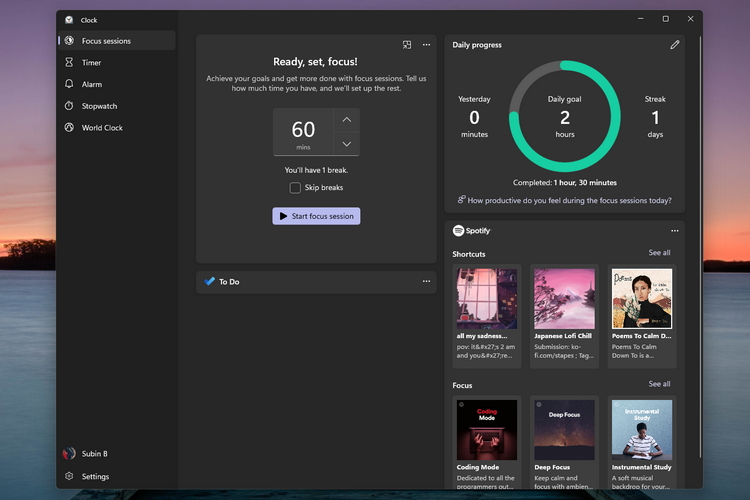Open the three-dot menu in focus session panel
750x500 pixels.
(427, 45)
